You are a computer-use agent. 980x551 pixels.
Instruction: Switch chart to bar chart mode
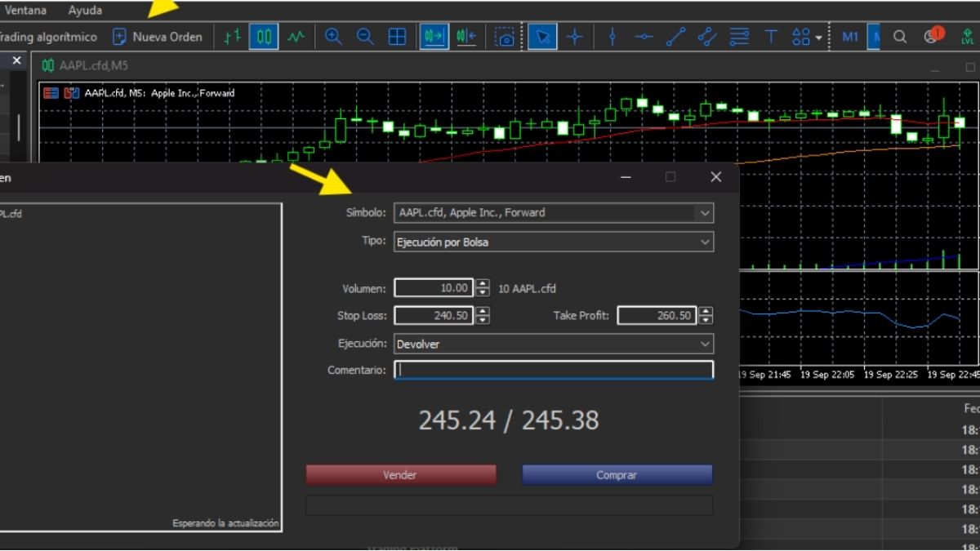233,37
